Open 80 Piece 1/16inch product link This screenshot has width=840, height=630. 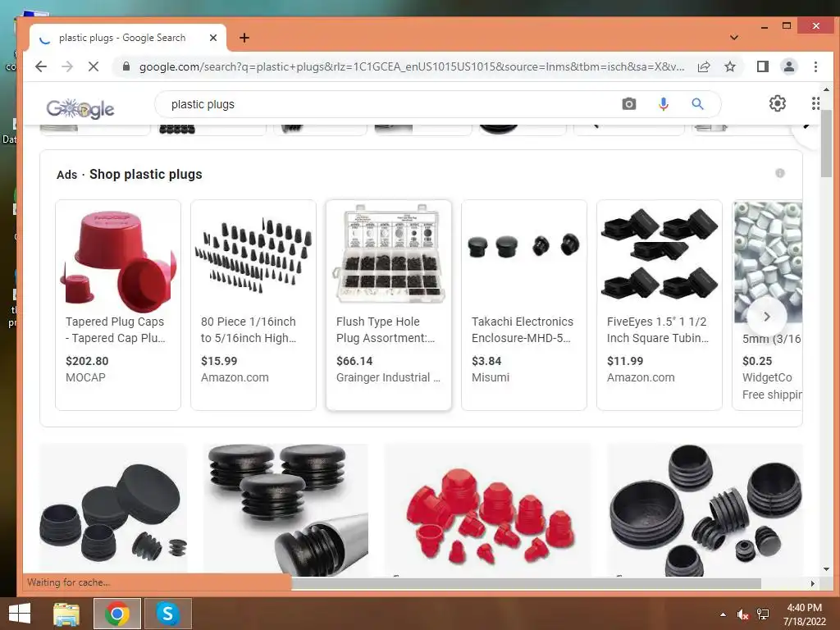pos(249,330)
